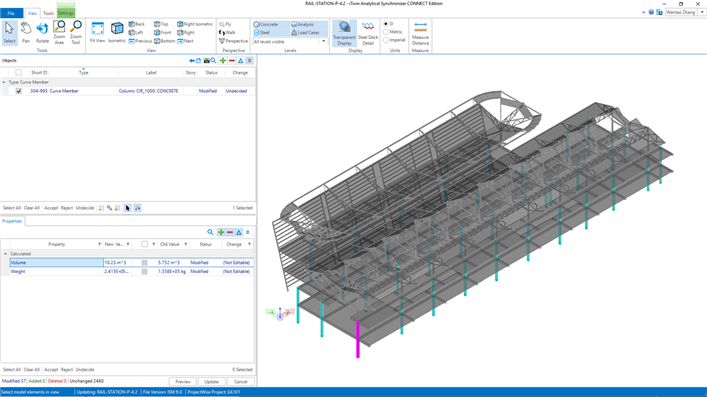Select the Metric units radio button
The width and height of the screenshot is (707, 397).
tap(386, 32)
